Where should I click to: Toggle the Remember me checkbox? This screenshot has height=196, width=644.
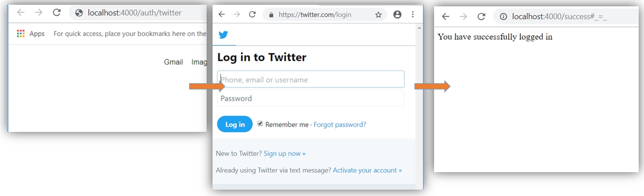pyautogui.click(x=260, y=123)
